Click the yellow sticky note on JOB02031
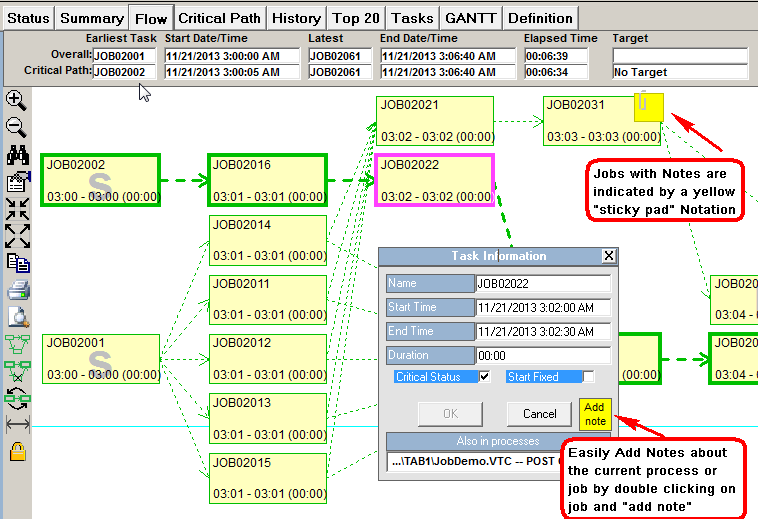Image resolution: width=758 pixels, height=519 pixels. [x=649, y=107]
